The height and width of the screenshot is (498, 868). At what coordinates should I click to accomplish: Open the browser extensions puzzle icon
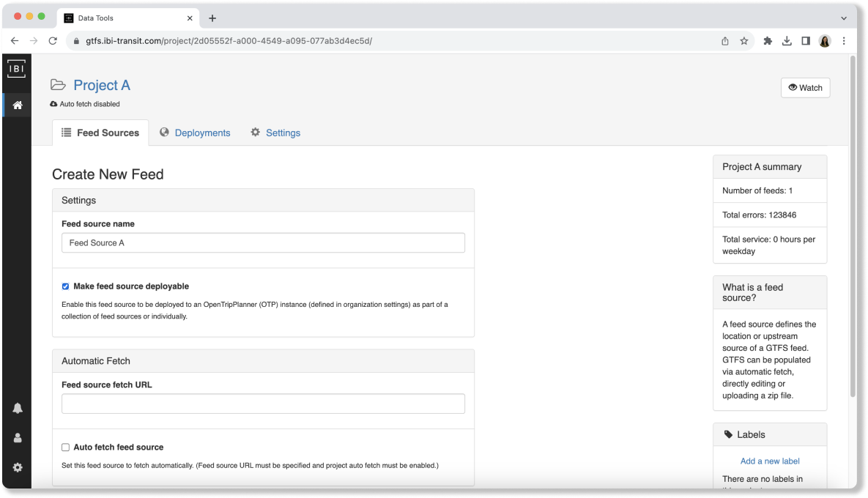click(x=768, y=41)
